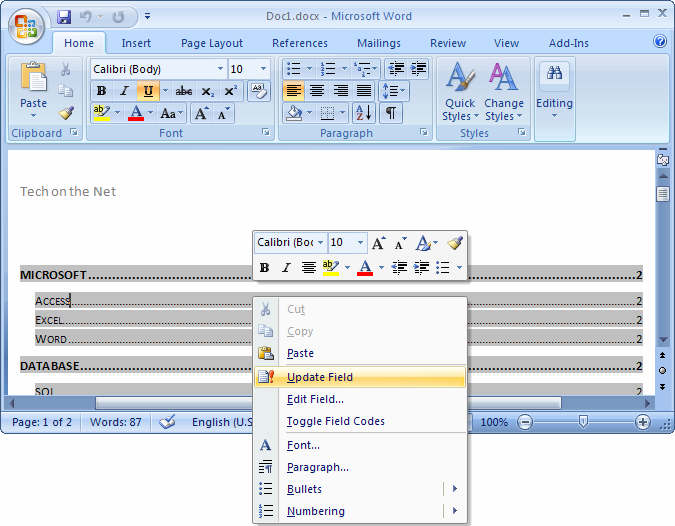Open Numbering dropdown arrow in ribbon

click(x=344, y=69)
